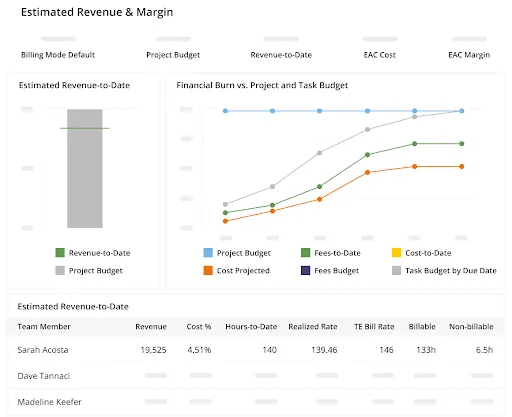
Task: Click the first blue Project Budget data point
Action: pyautogui.click(x=225, y=111)
